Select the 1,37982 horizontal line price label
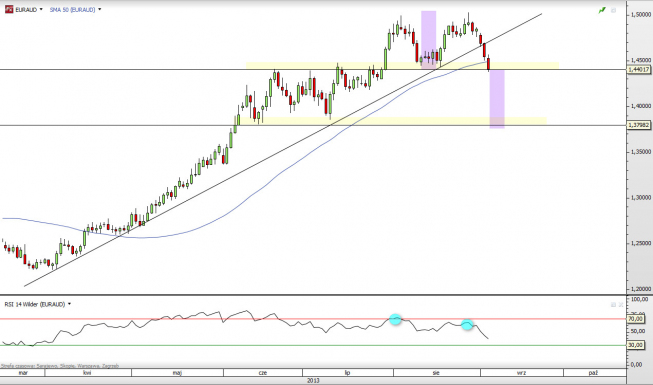 coord(639,125)
